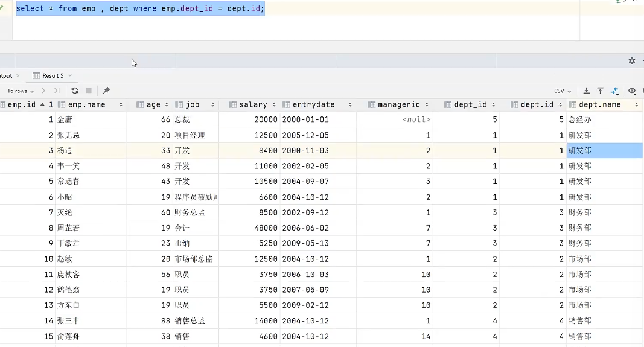Click the Result 5 tab grid icon
This screenshot has width=644, height=347.
tap(36, 75)
